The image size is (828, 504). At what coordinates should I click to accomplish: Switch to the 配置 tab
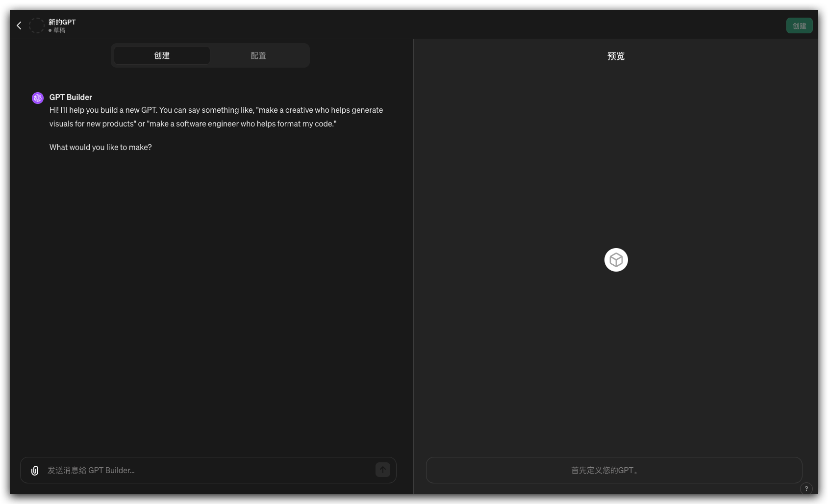tap(258, 55)
